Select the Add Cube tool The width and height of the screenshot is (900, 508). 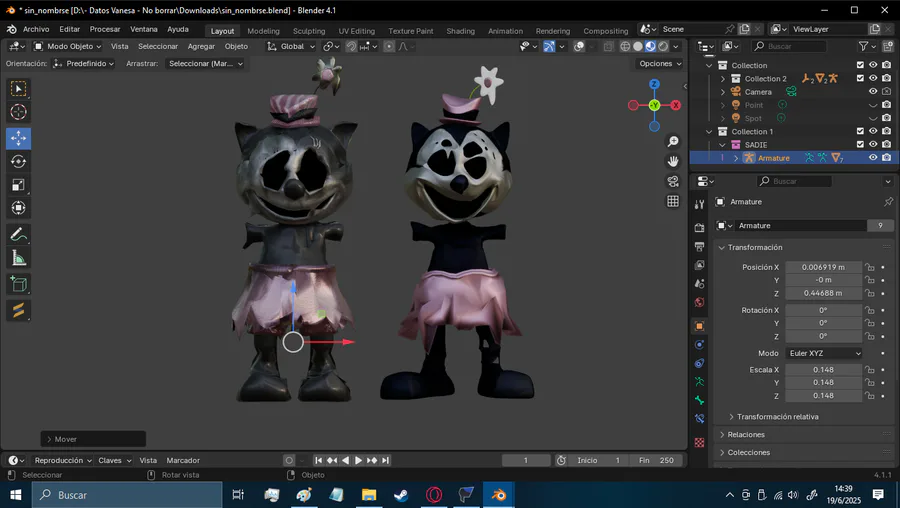(18, 284)
